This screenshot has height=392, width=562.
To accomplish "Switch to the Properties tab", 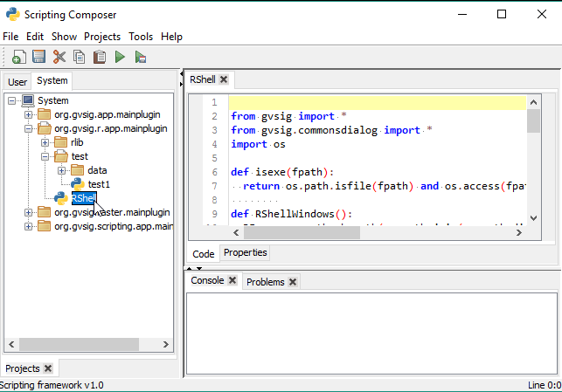I will tap(245, 253).
